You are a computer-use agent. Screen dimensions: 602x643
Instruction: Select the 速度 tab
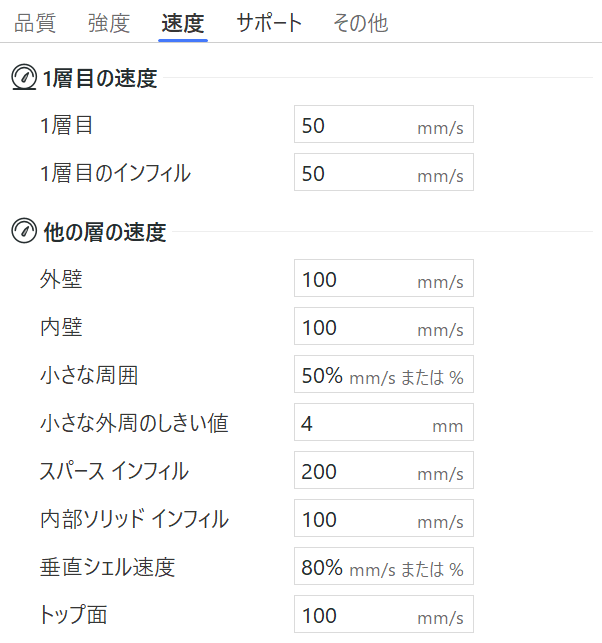tap(182, 23)
